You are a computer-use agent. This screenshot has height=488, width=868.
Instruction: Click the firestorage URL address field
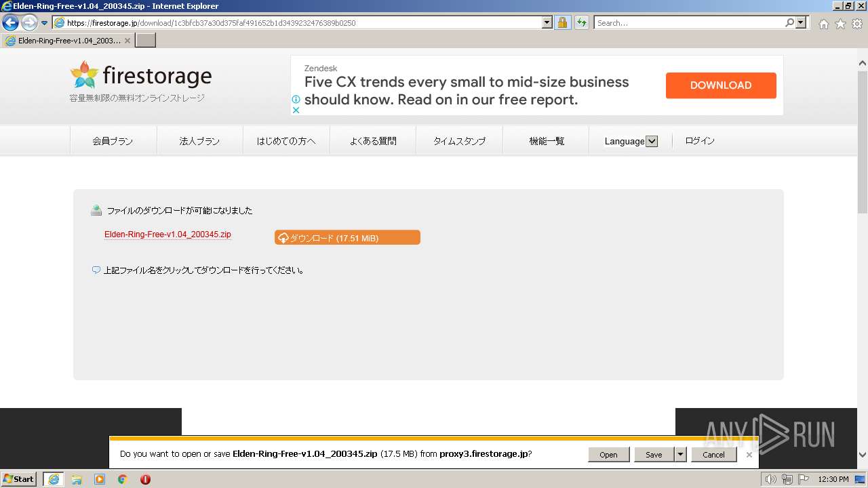[297, 23]
